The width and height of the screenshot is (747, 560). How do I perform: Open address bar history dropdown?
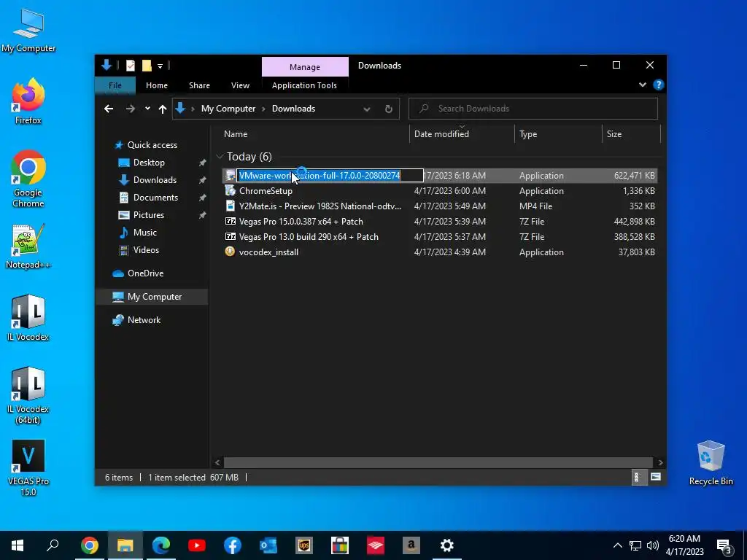[x=366, y=109]
